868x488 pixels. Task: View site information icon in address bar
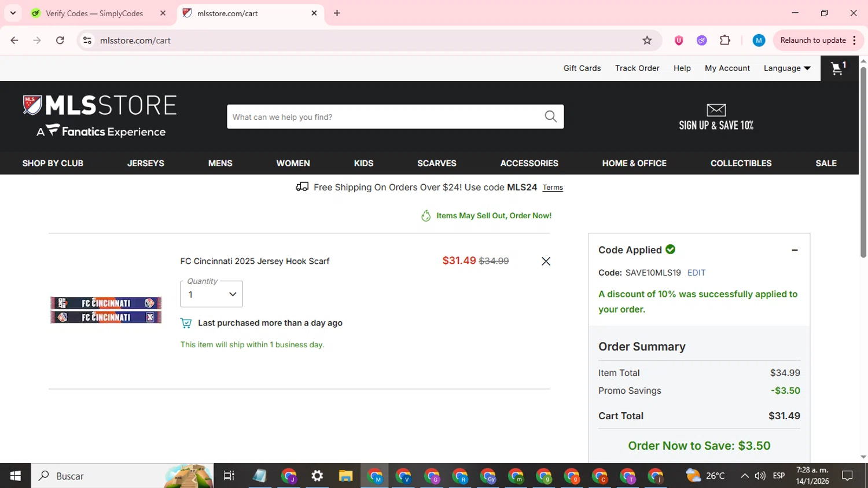87,41
